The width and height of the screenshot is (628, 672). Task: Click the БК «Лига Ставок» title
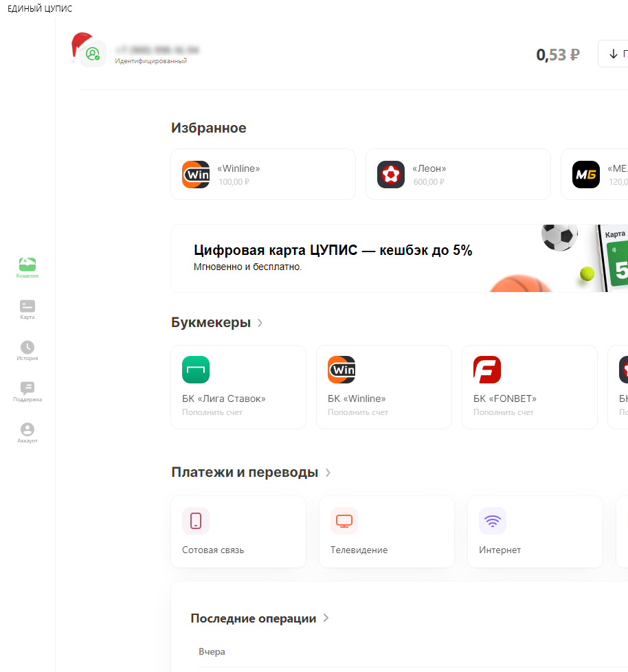click(224, 399)
